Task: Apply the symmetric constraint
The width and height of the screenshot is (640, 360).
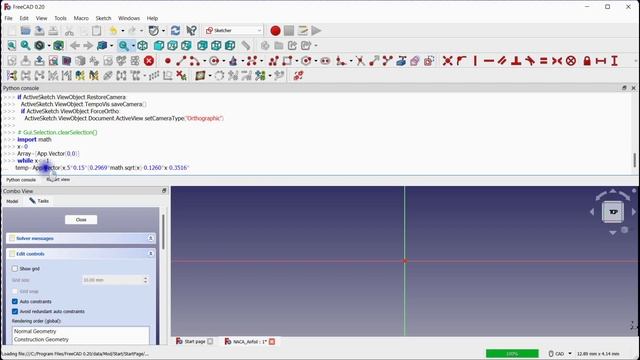Action: pyautogui.click(x=557, y=61)
